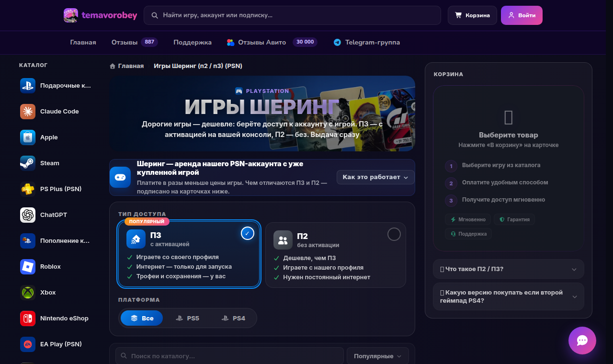The height and width of the screenshot is (364, 613).
Task: Open the Xbox catalog icon
Action: point(28,293)
